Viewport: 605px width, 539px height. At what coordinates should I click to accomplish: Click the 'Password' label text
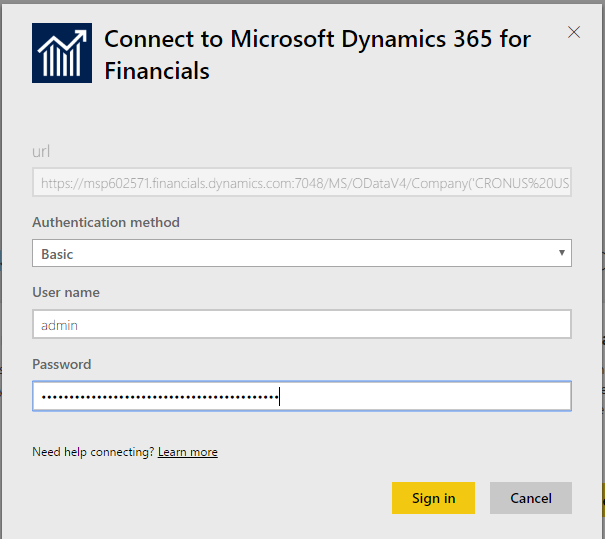click(x=62, y=364)
